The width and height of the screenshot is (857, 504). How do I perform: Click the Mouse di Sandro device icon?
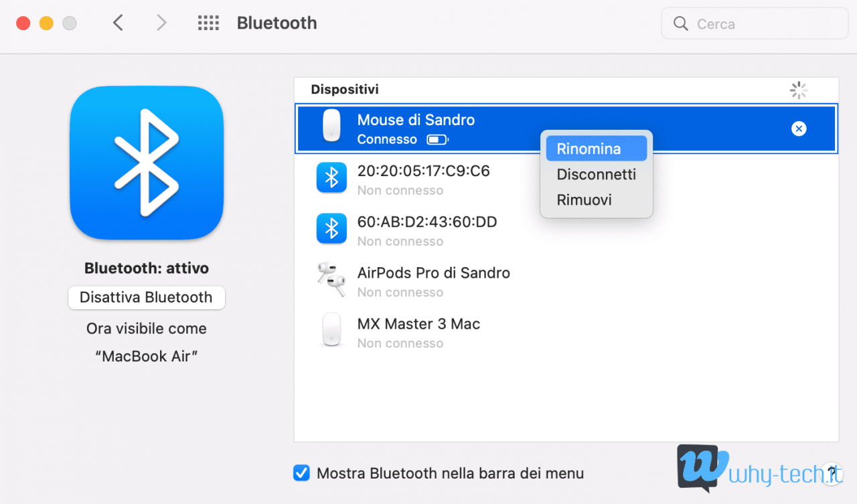pos(331,125)
